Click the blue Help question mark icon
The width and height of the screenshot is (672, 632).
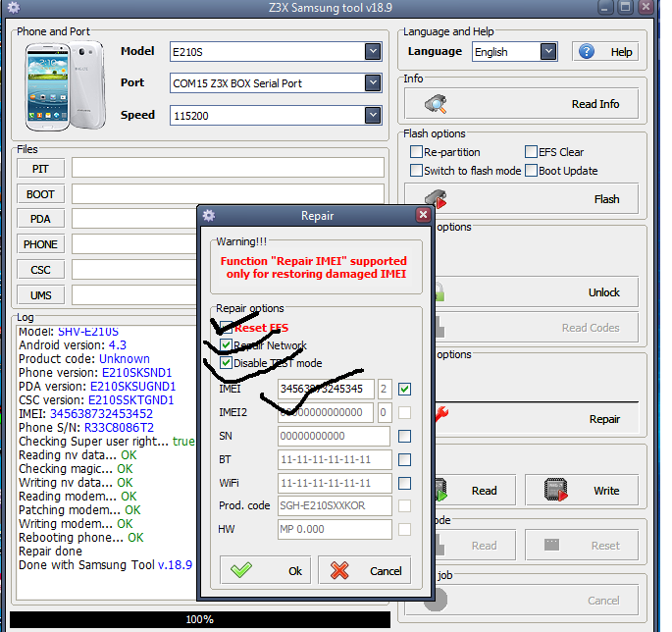click(587, 52)
